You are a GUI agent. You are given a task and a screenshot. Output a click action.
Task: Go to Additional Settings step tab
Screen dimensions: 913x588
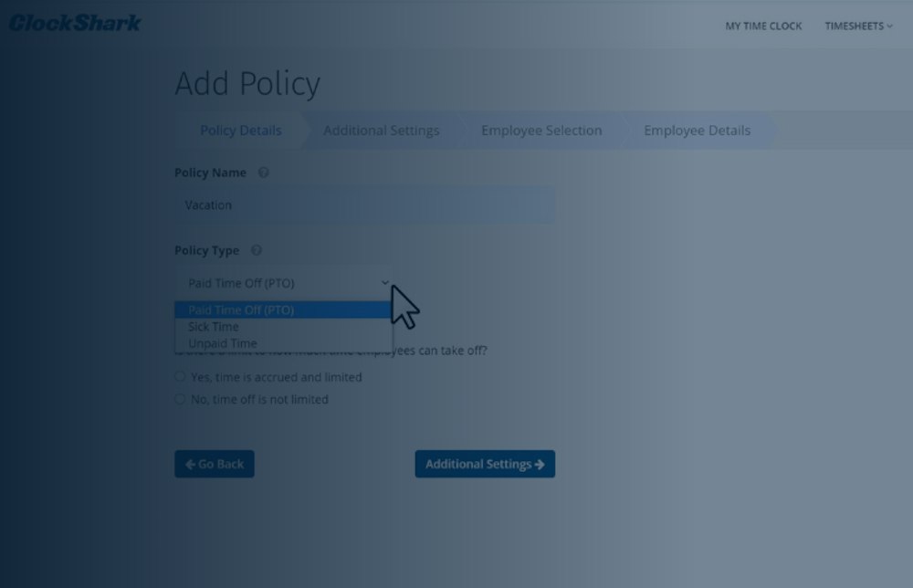[x=382, y=131]
